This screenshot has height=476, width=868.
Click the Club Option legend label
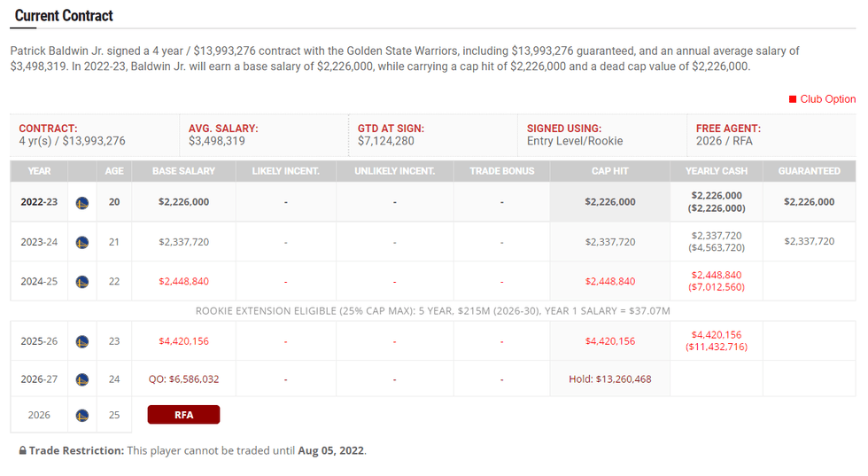(828, 99)
